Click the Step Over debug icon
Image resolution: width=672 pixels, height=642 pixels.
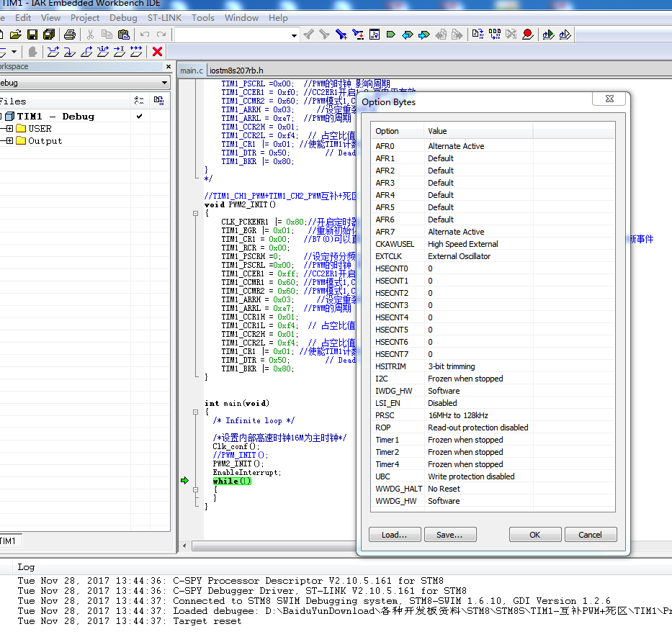click(x=53, y=52)
